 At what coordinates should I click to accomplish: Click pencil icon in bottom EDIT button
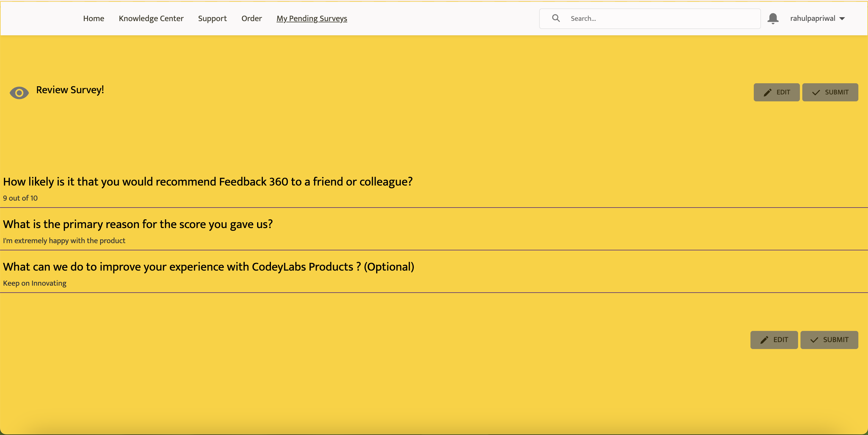(x=765, y=340)
